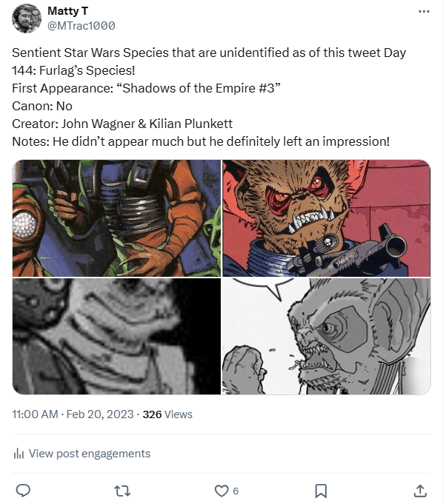The image size is (446, 504).
Task: Click the like count number 6
Action: pos(236,491)
